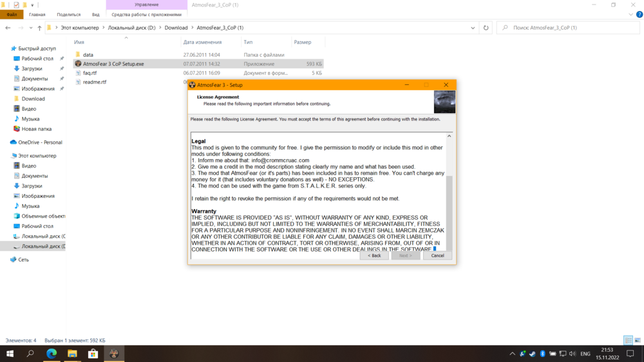The height and width of the screenshot is (362, 644).
Task: Open Microsoft Store from taskbar
Action: pos(93,354)
